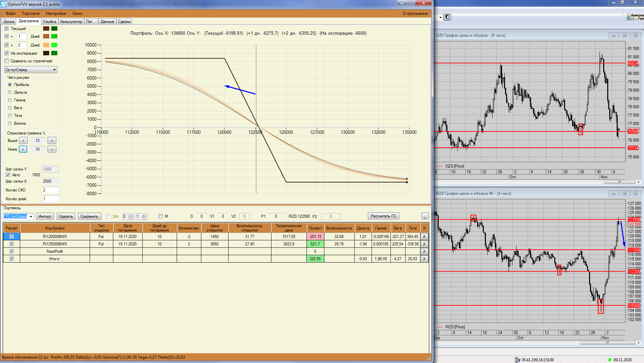The height and width of the screenshot is (363, 644).
Task: Click the Кол-во дней input field
Action: (50, 199)
